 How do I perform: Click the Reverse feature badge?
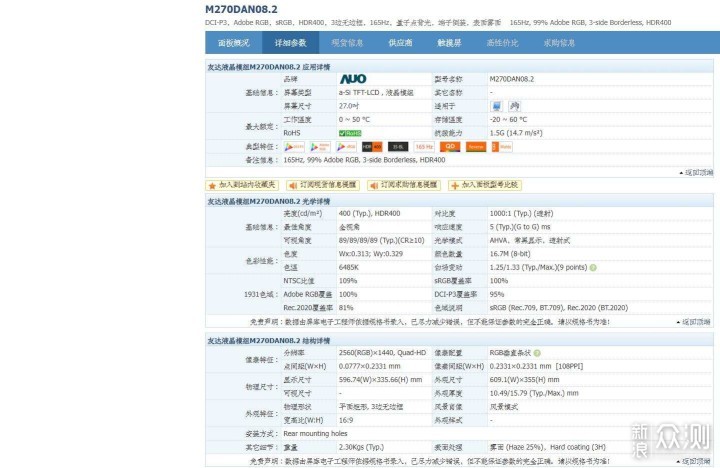[476, 147]
